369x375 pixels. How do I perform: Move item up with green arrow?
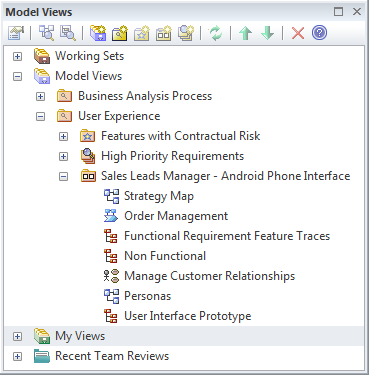[246, 33]
